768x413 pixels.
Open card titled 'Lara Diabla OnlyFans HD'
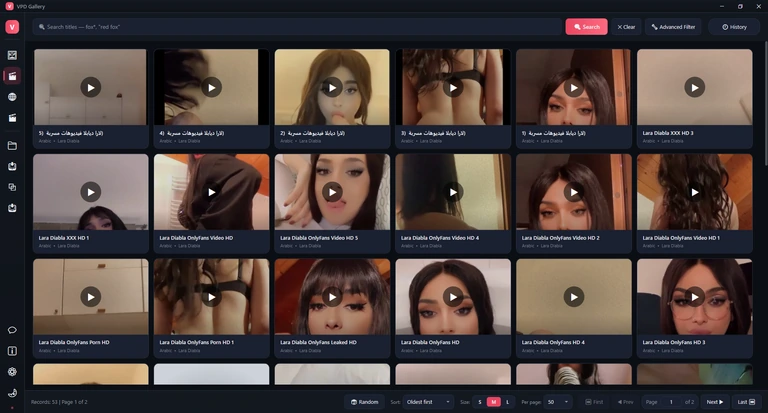(453, 308)
